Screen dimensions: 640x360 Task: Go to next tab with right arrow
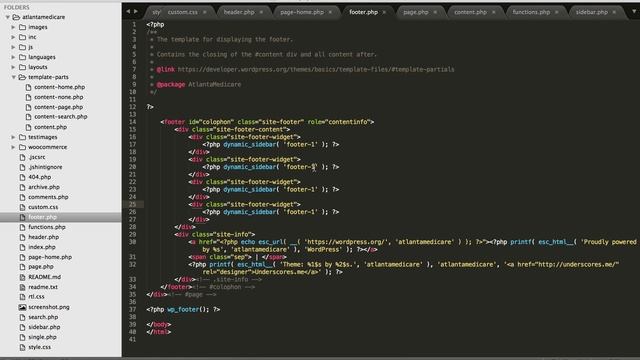pos(136,11)
